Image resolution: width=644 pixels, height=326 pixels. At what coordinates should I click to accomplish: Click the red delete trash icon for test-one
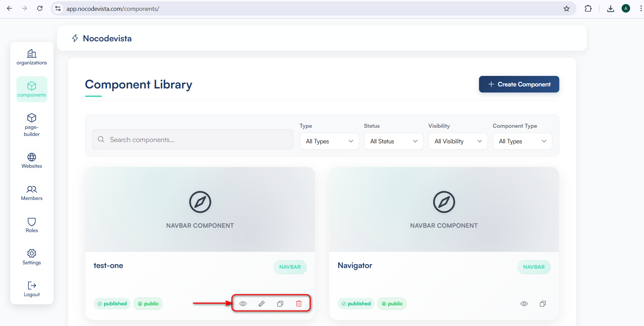(299, 304)
